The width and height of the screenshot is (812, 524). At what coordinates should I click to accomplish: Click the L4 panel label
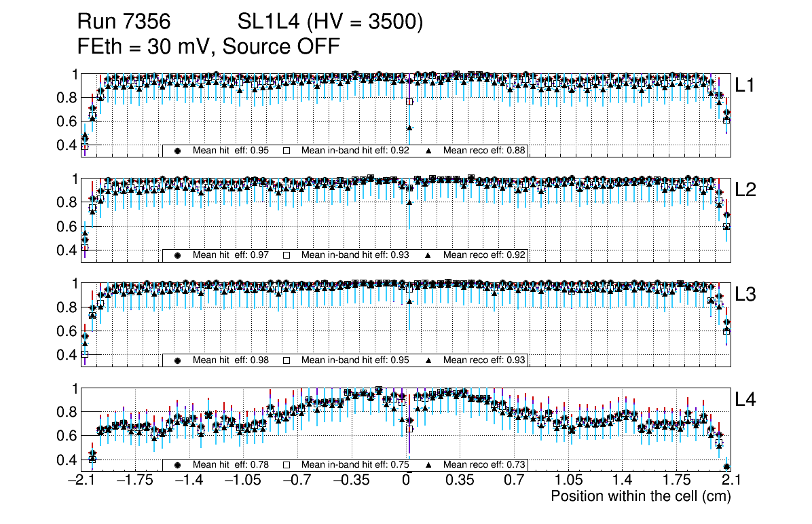pos(745,400)
